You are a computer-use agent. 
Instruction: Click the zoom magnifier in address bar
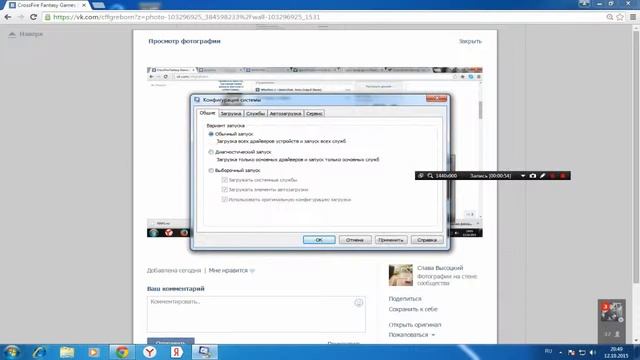point(610,17)
